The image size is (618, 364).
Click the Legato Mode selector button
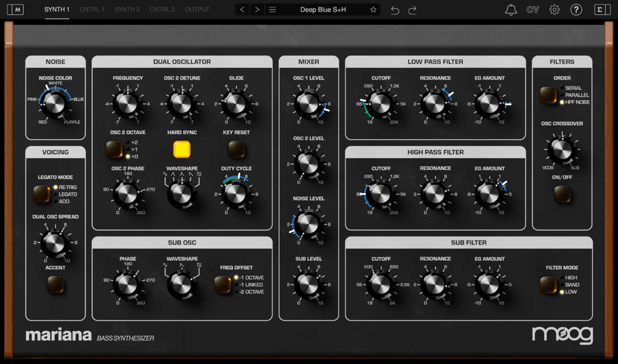point(42,194)
